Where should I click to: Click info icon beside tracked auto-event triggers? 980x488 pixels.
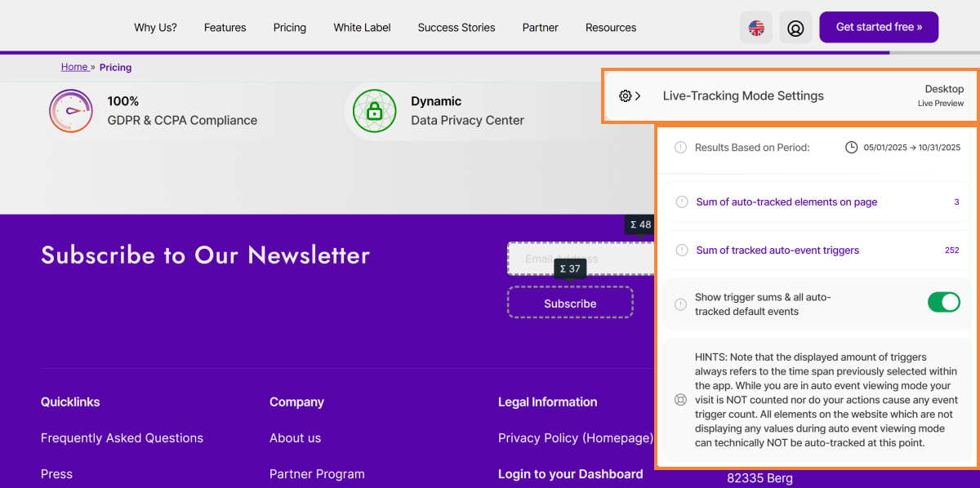point(681,251)
